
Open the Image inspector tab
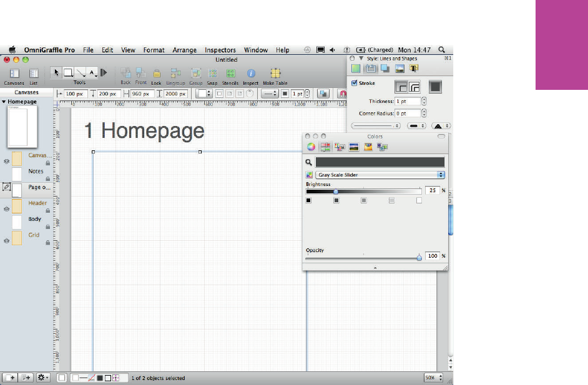click(x=399, y=68)
